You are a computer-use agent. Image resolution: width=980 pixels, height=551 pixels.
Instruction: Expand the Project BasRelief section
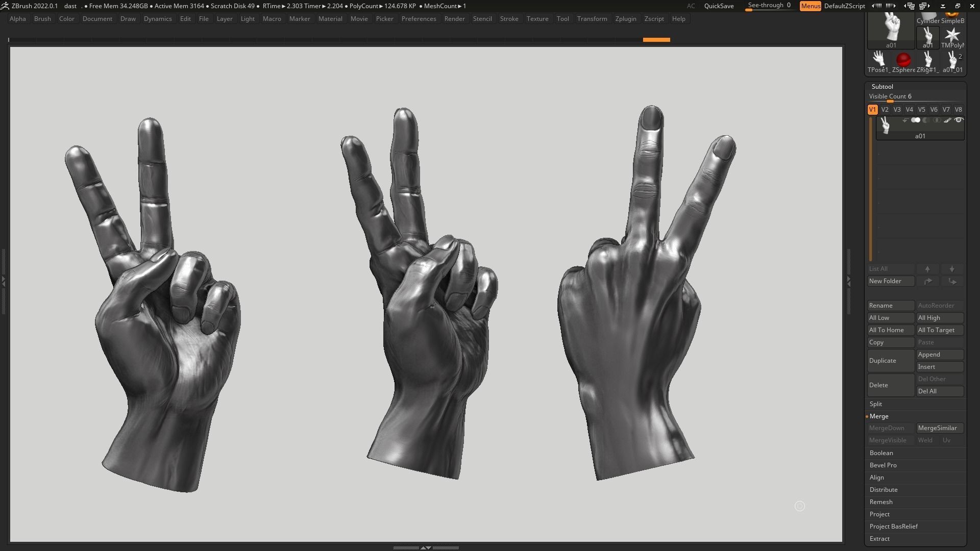click(894, 527)
